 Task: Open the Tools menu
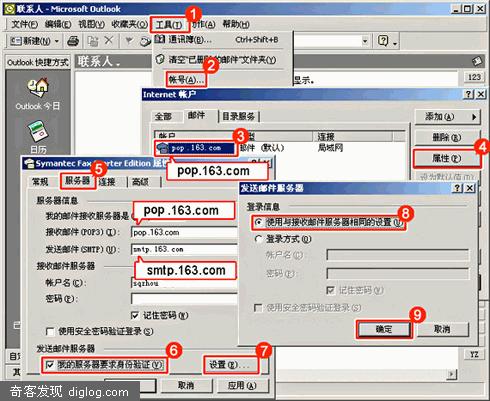[169, 24]
